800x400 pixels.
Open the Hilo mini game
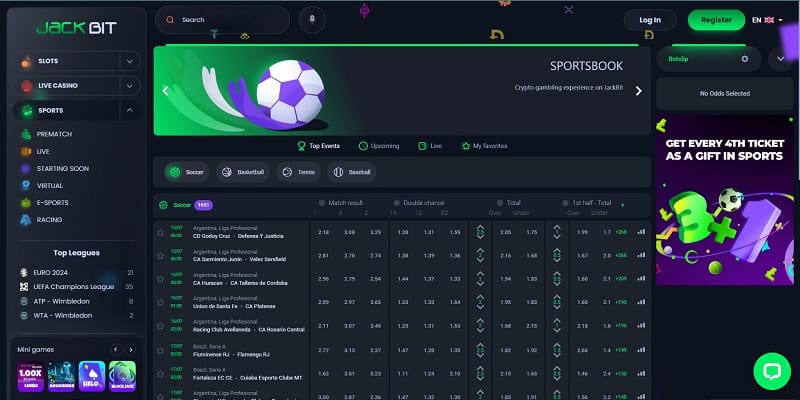(92, 377)
